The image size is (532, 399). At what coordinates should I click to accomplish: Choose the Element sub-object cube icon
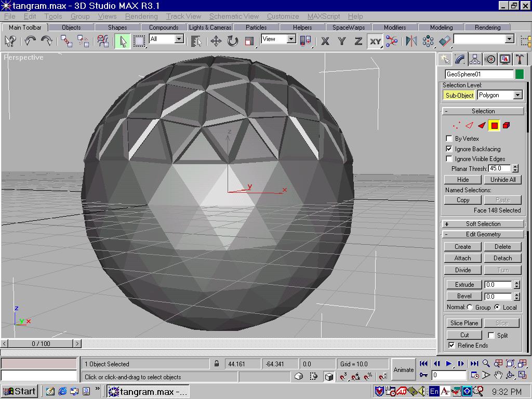507,125
